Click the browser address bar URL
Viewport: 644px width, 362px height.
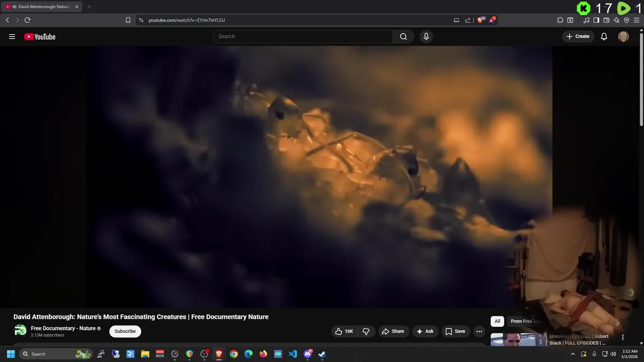pos(187,20)
